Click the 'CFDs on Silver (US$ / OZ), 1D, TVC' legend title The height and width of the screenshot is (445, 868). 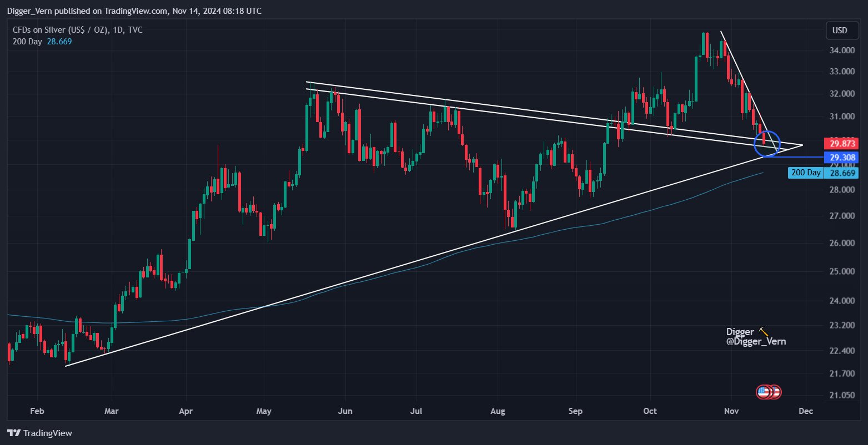point(78,30)
